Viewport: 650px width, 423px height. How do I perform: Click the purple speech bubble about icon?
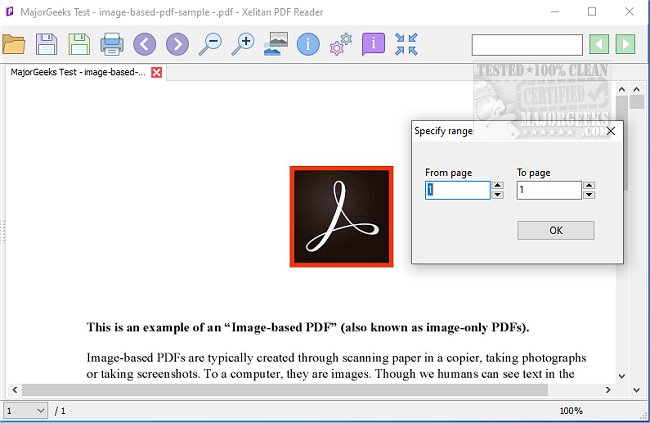374,44
